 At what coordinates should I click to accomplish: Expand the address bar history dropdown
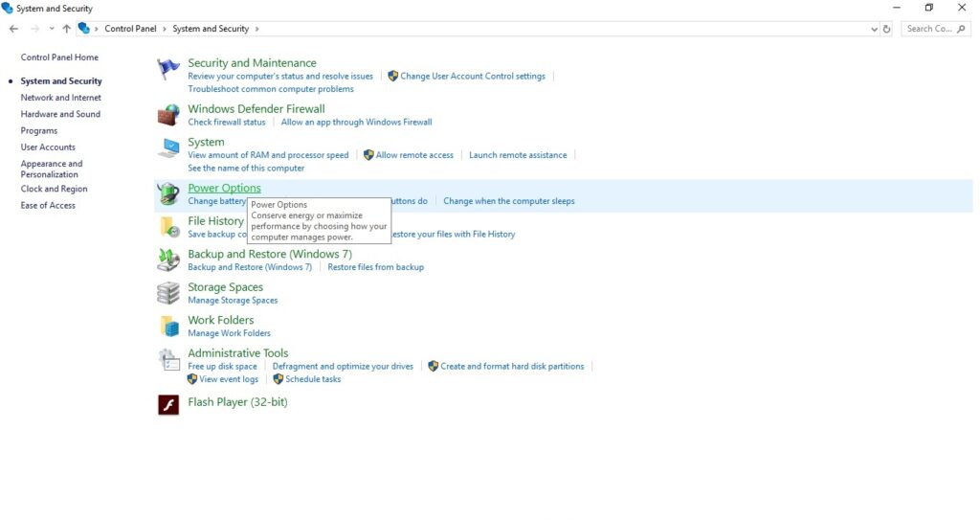coord(874,29)
